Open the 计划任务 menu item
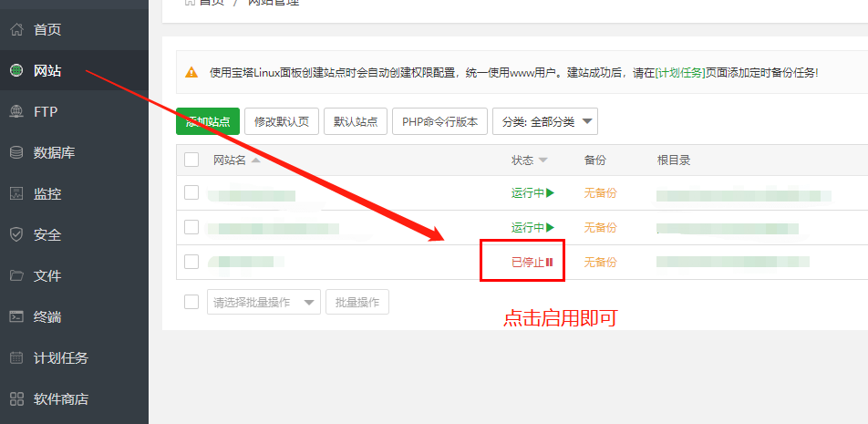The height and width of the screenshot is (424, 868). [74, 358]
